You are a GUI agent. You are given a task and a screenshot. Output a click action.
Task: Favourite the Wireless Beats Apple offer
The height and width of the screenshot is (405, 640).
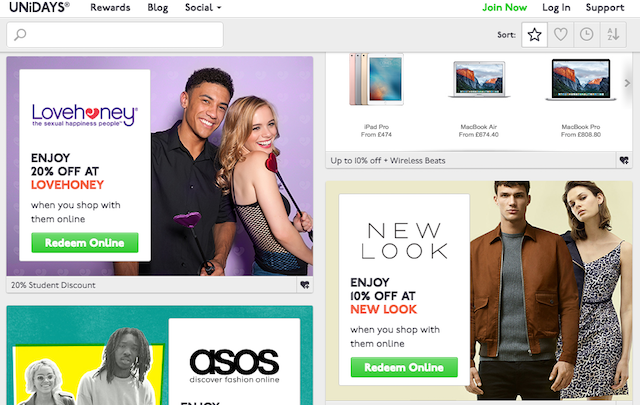(x=624, y=160)
